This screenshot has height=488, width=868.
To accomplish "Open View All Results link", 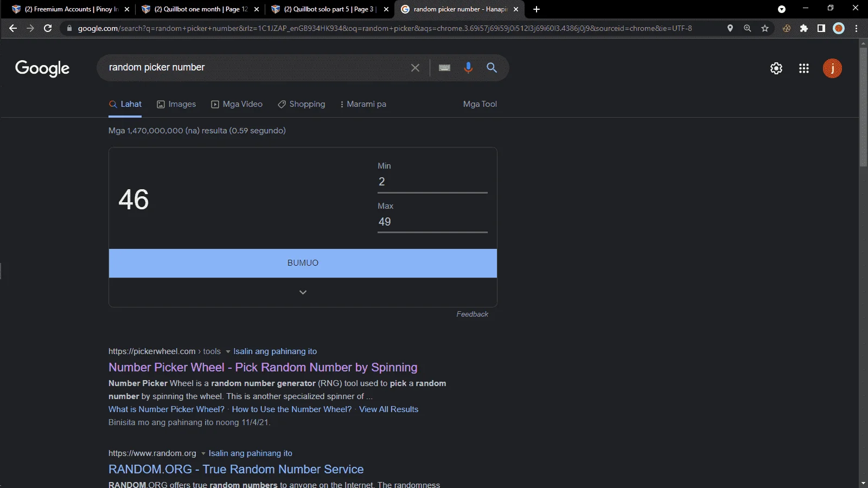I will click(x=388, y=409).
